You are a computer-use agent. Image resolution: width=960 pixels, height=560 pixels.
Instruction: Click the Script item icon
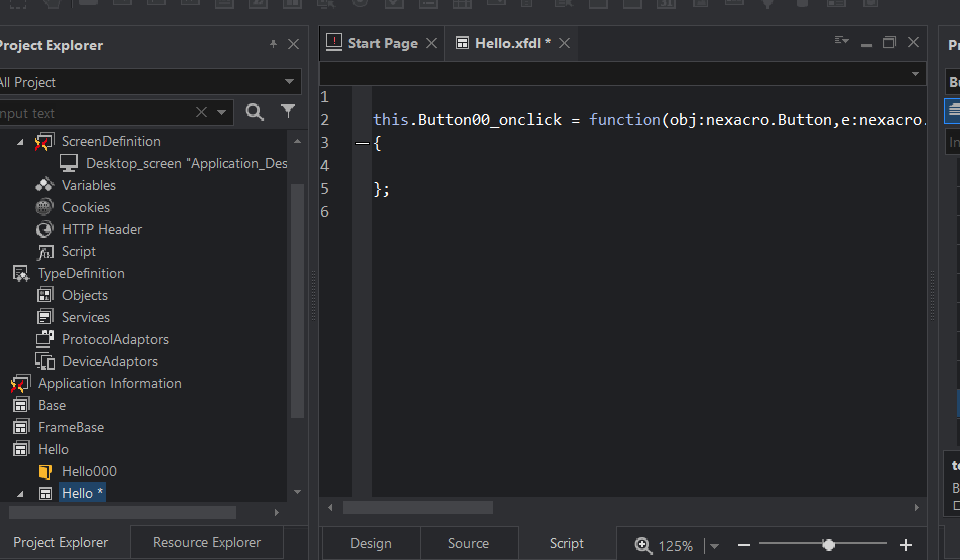45,252
